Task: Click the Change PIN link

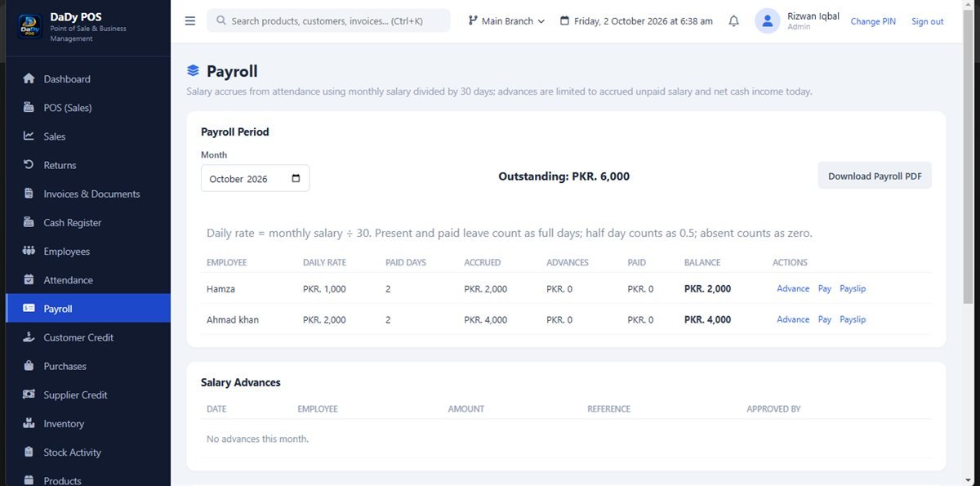Action: [873, 21]
